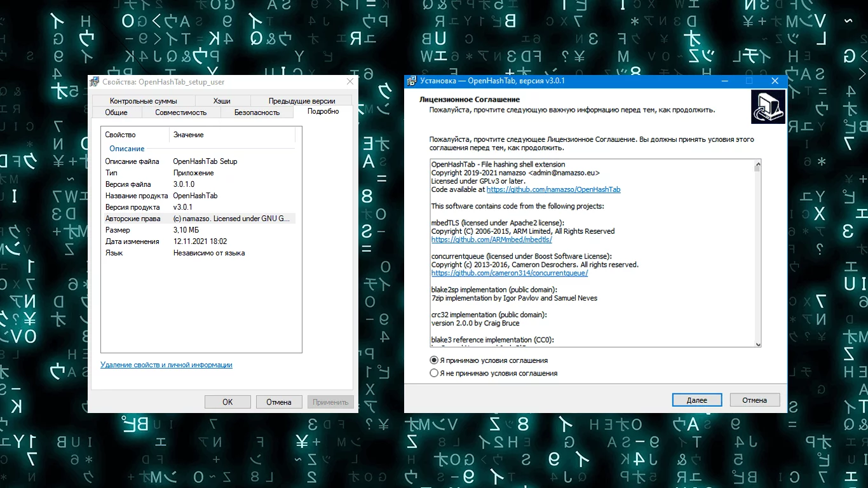868x488 pixels.
Task: Click the computer wizard image in installer header
Action: pos(768,106)
